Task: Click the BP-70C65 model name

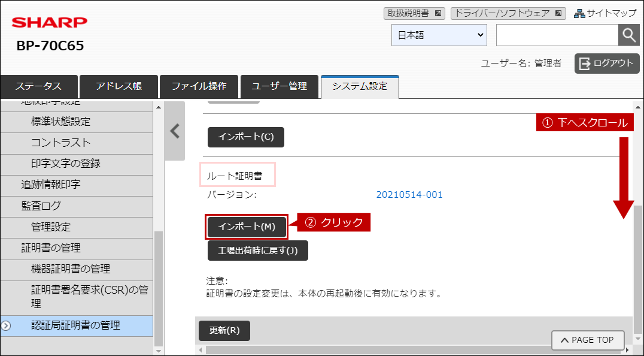Action: (50, 46)
